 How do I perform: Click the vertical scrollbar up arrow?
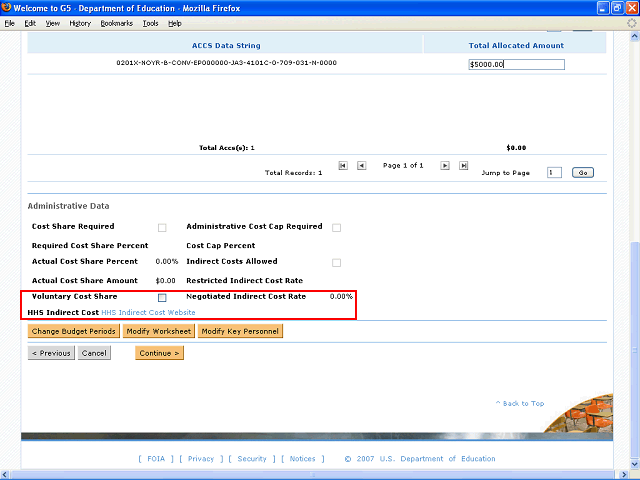635,36
